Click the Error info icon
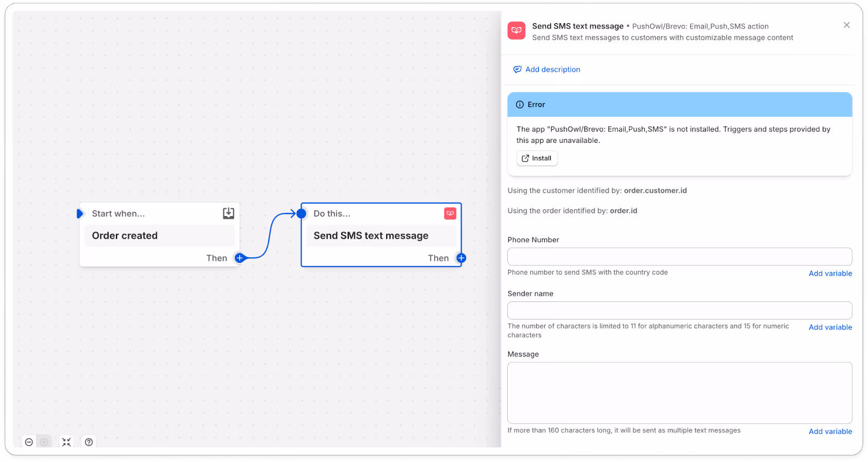Screen dimensions: 868x462 pyautogui.click(x=520, y=104)
